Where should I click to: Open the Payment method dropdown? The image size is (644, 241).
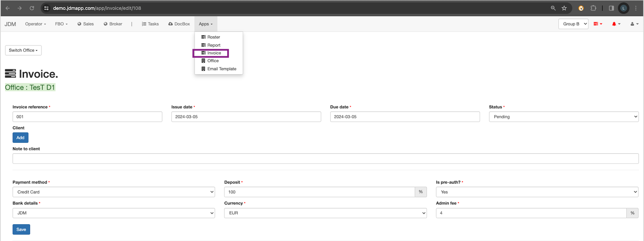tap(114, 192)
